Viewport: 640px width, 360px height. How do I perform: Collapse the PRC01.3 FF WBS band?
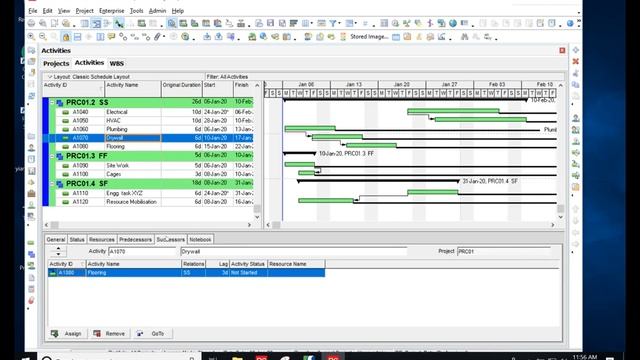click(x=52, y=156)
